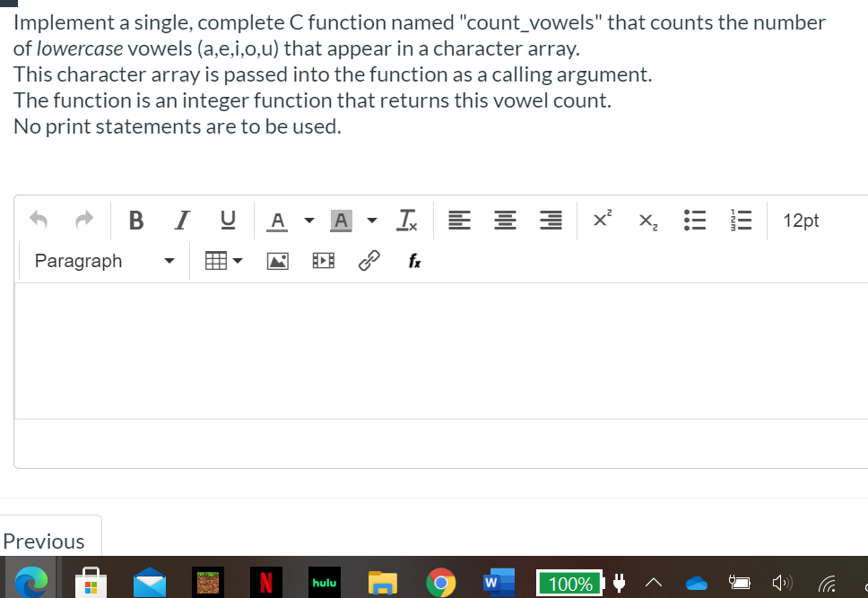Clear formatting using the Tx icon

[x=406, y=220]
